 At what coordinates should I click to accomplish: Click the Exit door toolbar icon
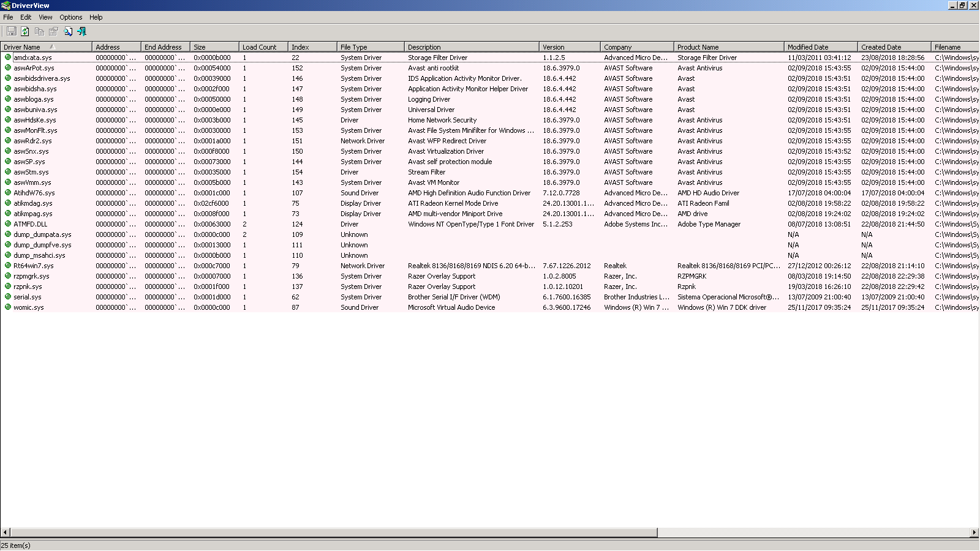[81, 31]
